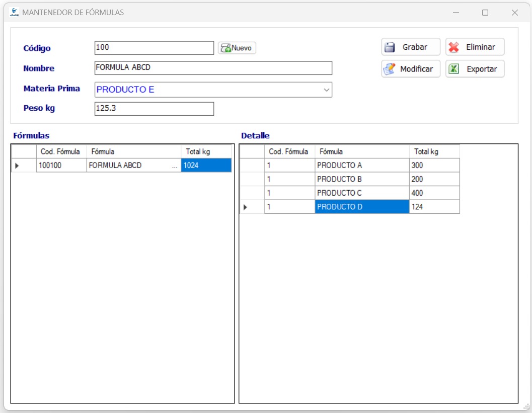
Task: Open the Materia Prima dropdown list
Action: click(327, 90)
